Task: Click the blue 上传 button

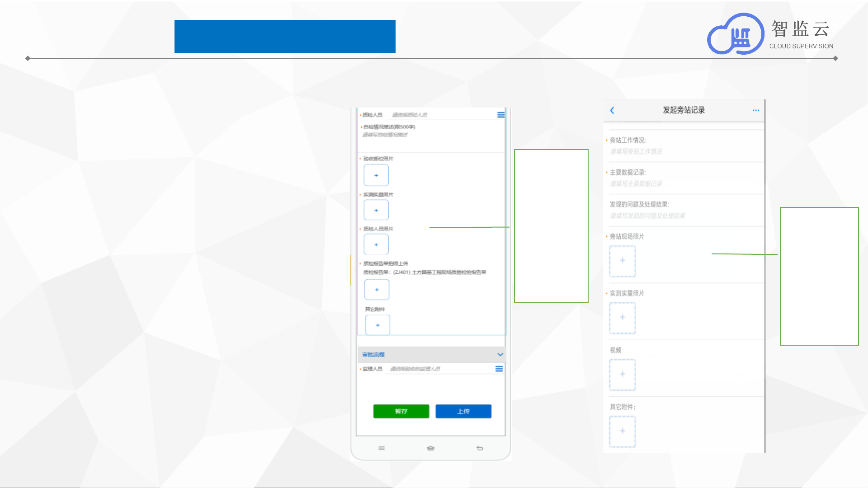Action: [463, 411]
